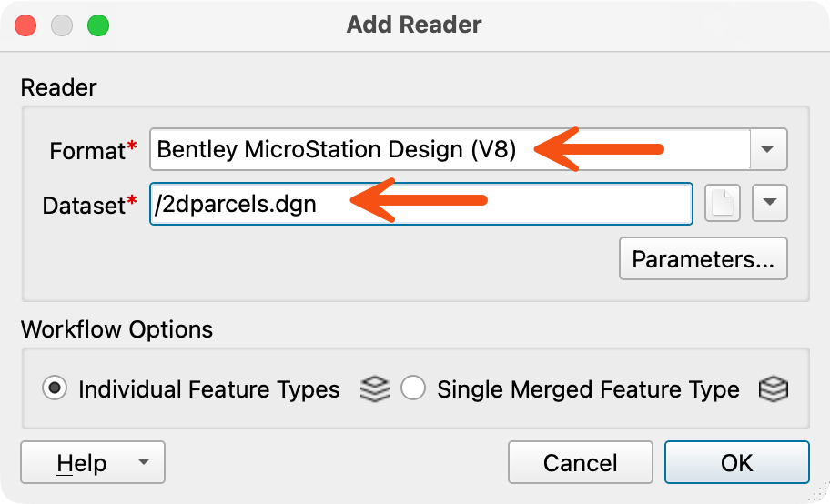This screenshot has width=830, height=504.
Task: Open the Help button dropdown arrow
Action: click(144, 462)
